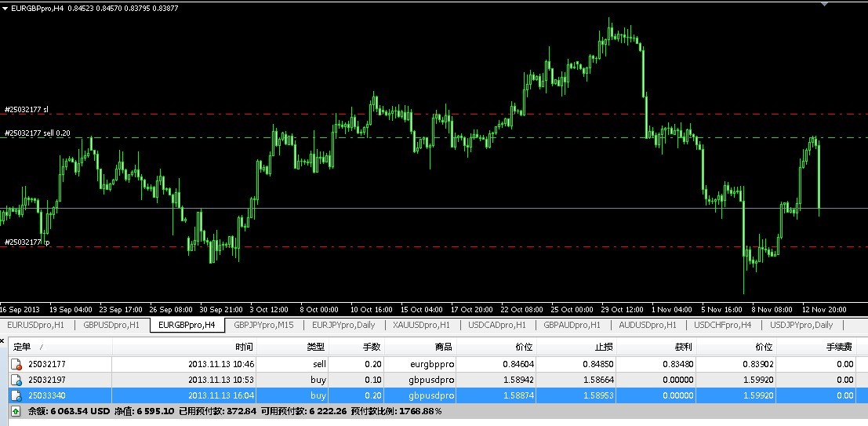Sort orders by the 获利 column header
This screenshot has height=426, width=868.
656,347
